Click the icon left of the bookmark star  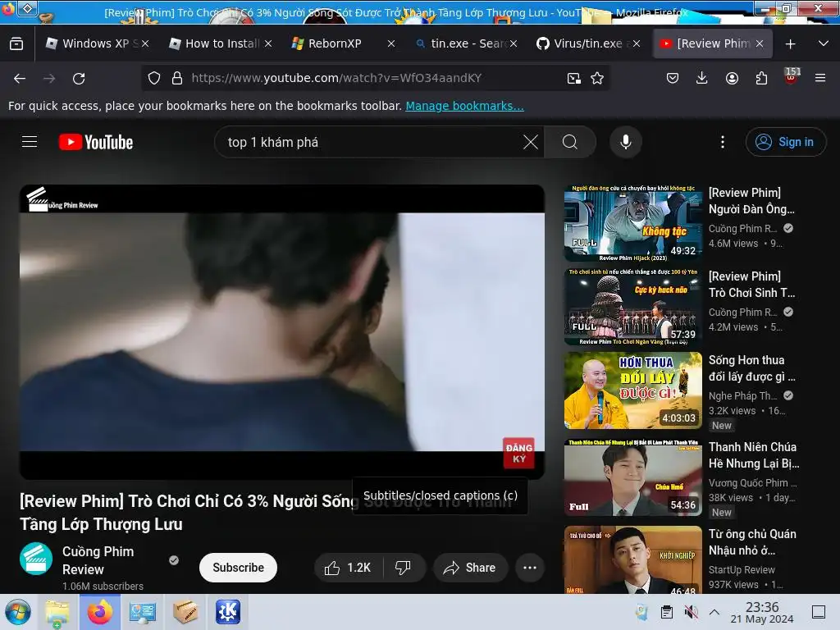tap(573, 78)
